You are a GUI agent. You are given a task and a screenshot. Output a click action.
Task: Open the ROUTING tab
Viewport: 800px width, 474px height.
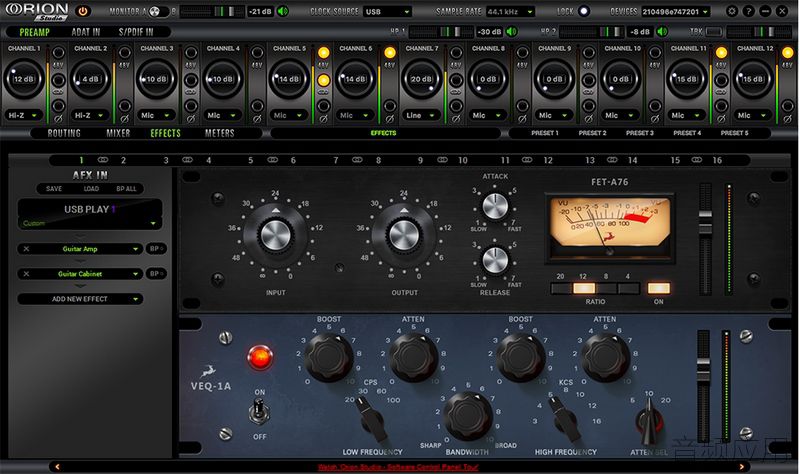click(x=64, y=133)
